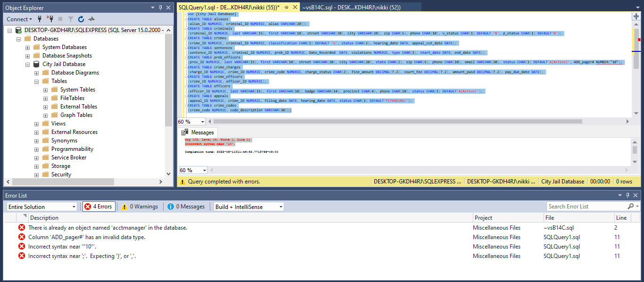Select the Disconnect server icon

[50, 19]
